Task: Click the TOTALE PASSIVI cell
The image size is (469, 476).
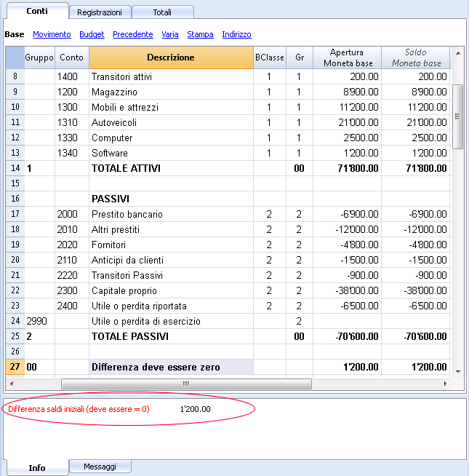Action: [x=171, y=336]
